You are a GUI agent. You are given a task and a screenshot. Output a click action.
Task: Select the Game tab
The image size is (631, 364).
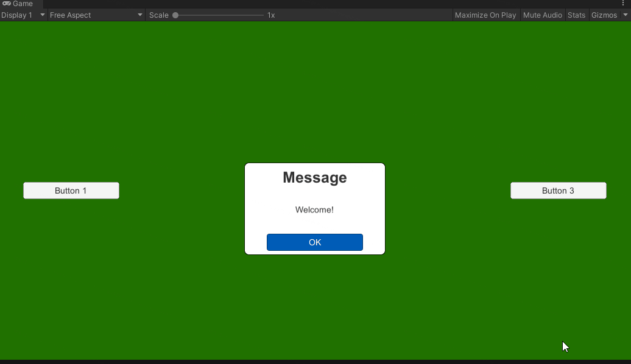[20, 4]
